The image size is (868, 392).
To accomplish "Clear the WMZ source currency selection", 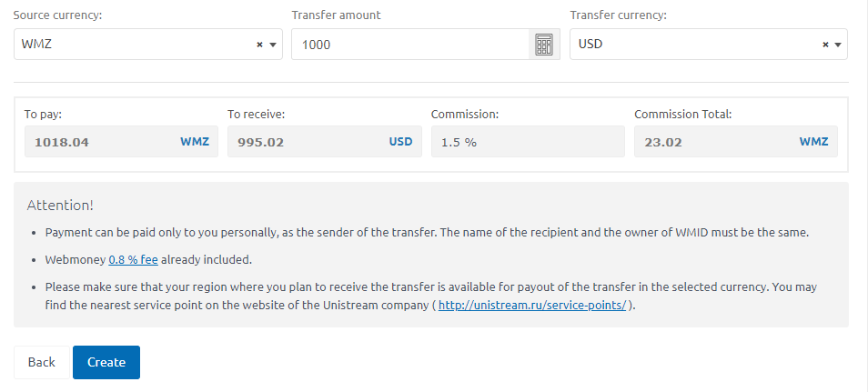I will pos(259,45).
